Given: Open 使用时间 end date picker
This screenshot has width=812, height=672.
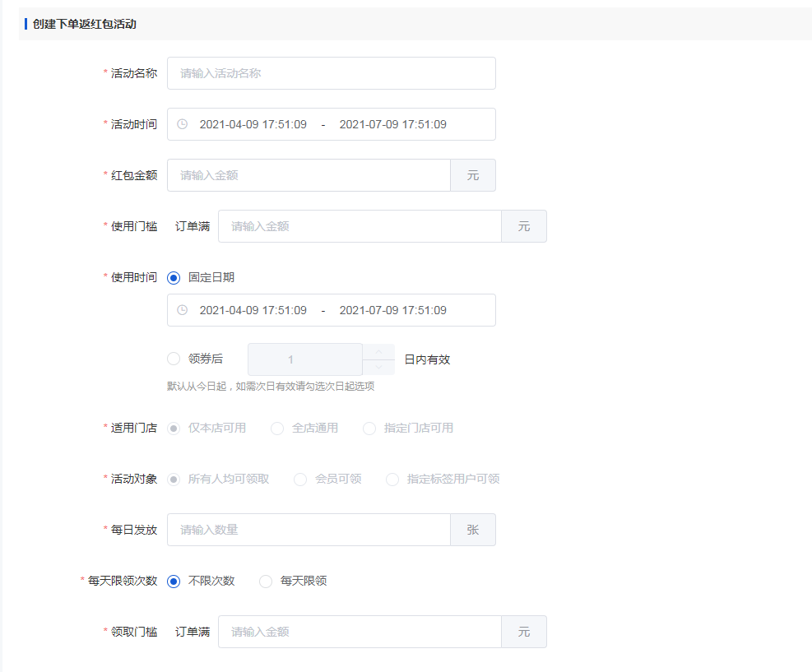Looking at the screenshot, I should coord(392,310).
